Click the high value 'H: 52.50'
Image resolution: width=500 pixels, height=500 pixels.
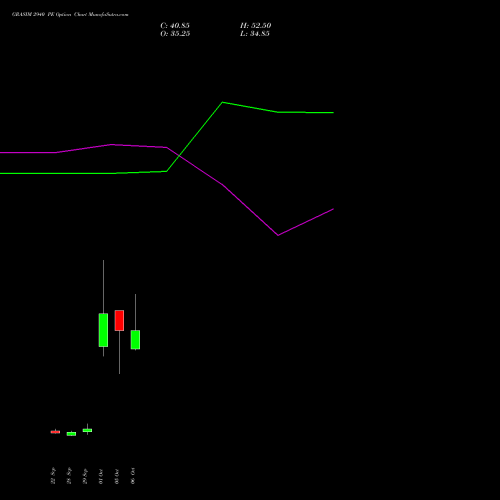point(255,26)
